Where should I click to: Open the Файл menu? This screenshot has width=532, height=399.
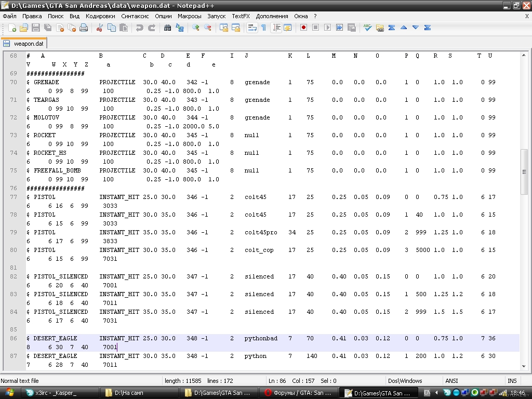tap(9, 16)
